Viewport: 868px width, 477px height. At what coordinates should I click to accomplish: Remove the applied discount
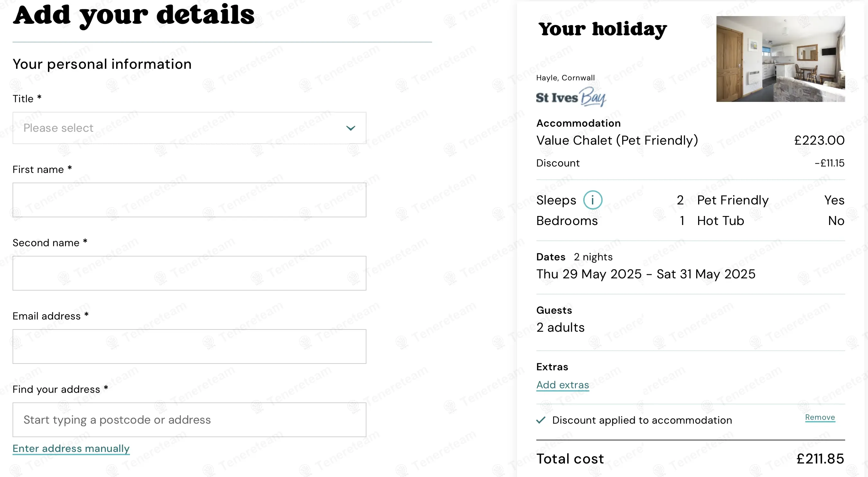click(x=820, y=418)
